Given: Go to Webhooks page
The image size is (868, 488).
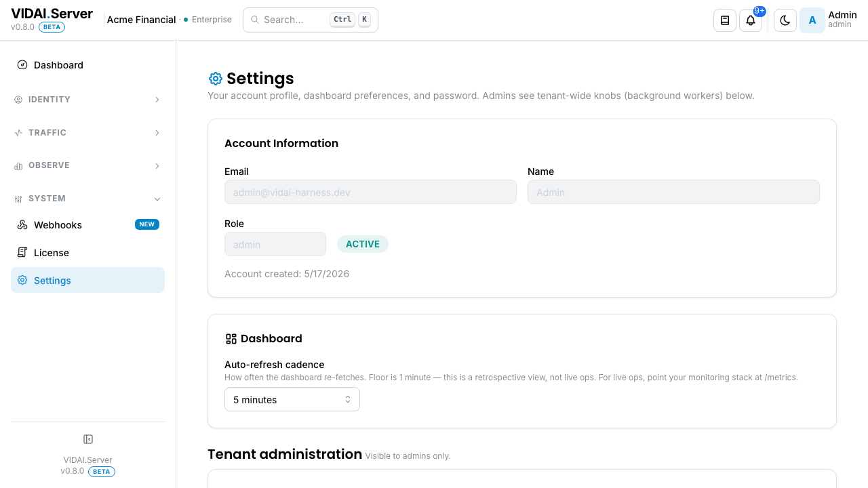Looking at the screenshot, I should [x=87, y=225].
